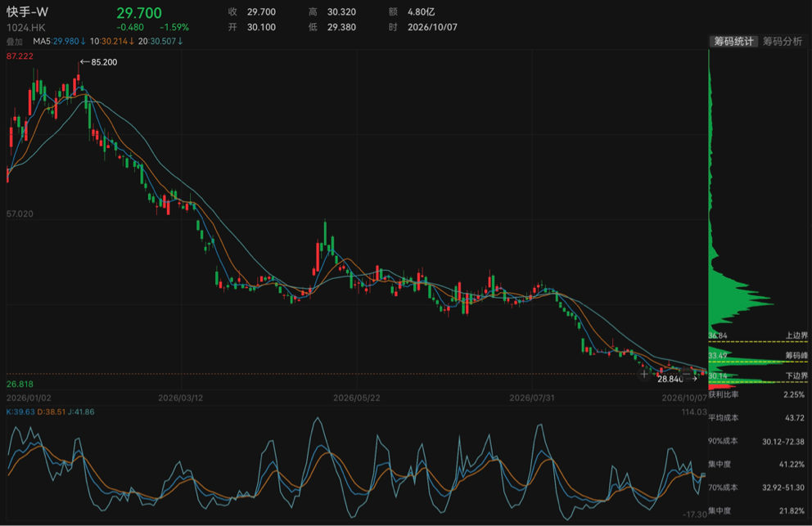812x526 pixels.
Task: Click the 1024.HK stock code
Action: point(26,28)
